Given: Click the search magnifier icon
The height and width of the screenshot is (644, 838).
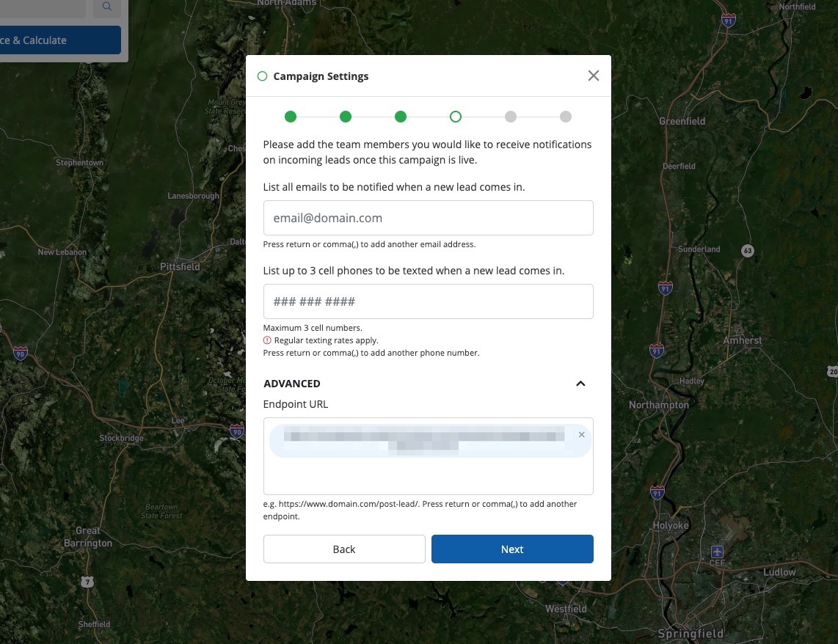Looking at the screenshot, I should [x=107, y=7].
